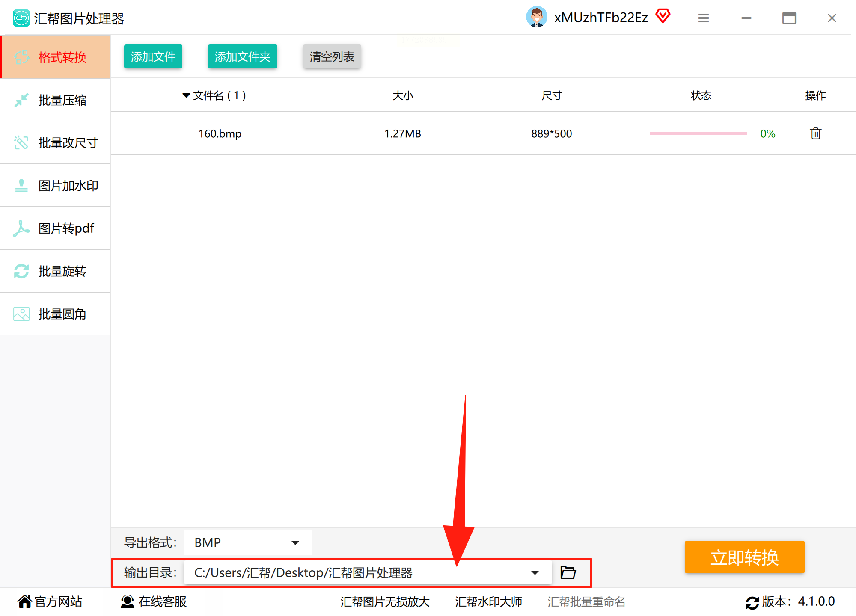Click the 在线客服 support icon
This screenshot has height=616, width=856.
[x=127, y=601]
